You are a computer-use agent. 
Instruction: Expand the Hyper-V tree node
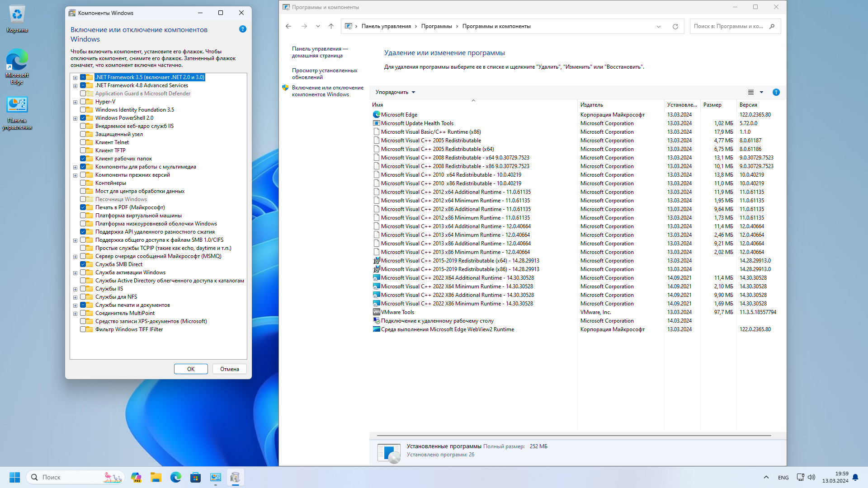[75, 102]
